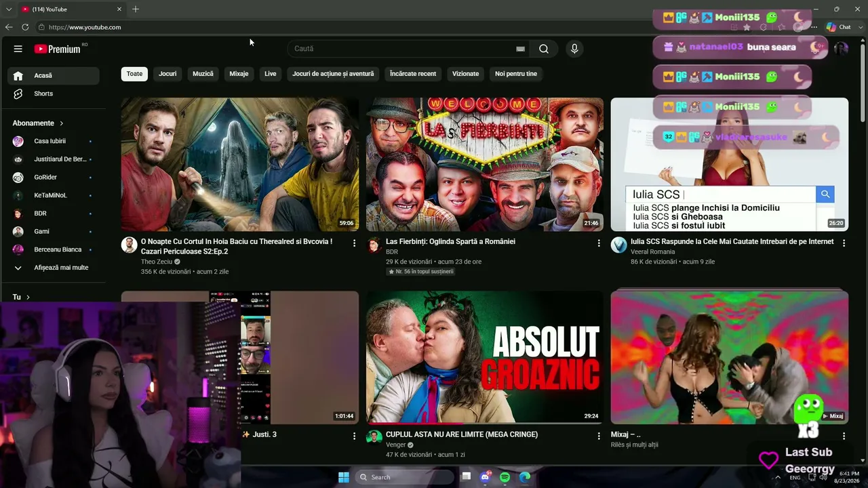This screenshot has width=868, height=488.
Task: Select the Muzică filter chip
Action: tap(203, 74)
